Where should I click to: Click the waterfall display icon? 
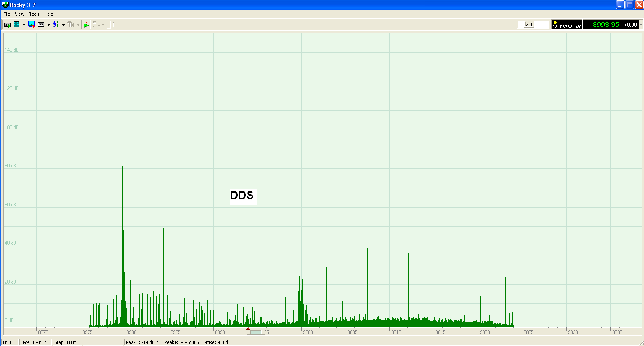pos(17,25)
